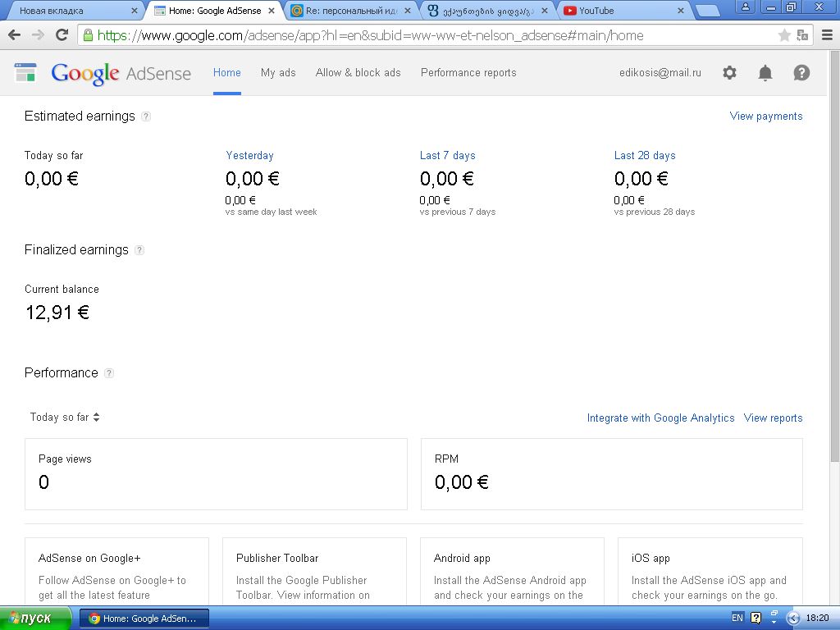The image size is (840, 630).
Task: Open the settings gear icon
Action: [729, 72]
